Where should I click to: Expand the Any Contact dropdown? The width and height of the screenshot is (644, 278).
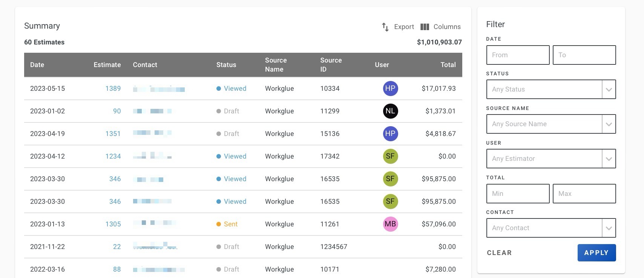pyautogui.click(x=551, y=228)
